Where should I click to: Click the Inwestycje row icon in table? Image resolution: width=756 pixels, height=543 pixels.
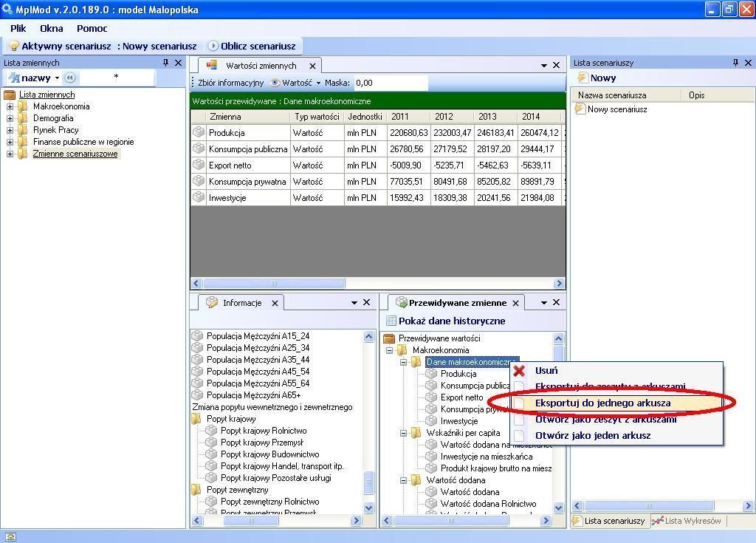click(x=199, y=197)
